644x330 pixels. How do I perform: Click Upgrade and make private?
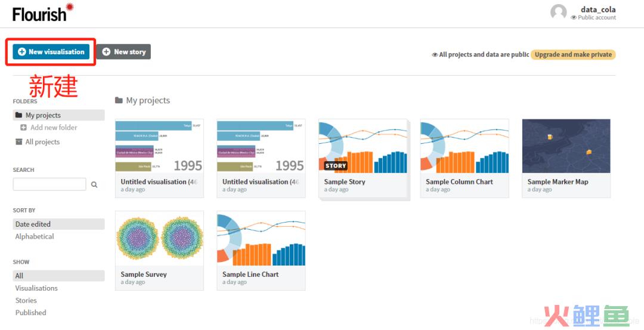point(573,55)
